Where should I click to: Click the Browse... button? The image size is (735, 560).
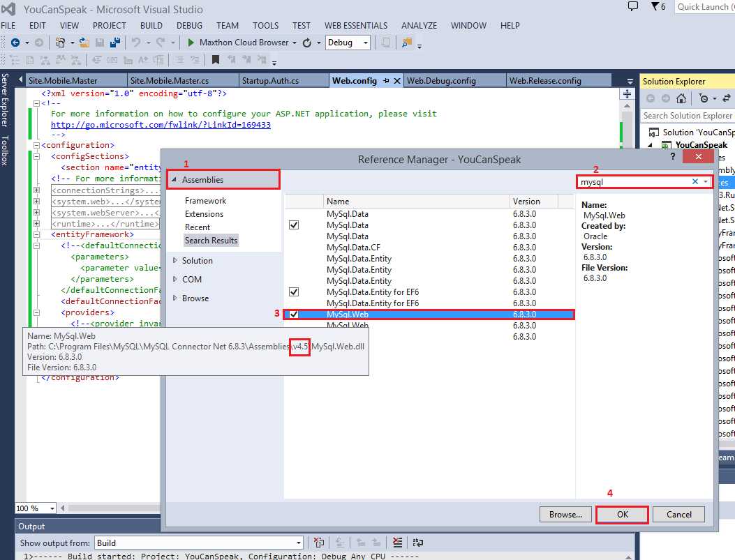point(565,515)
